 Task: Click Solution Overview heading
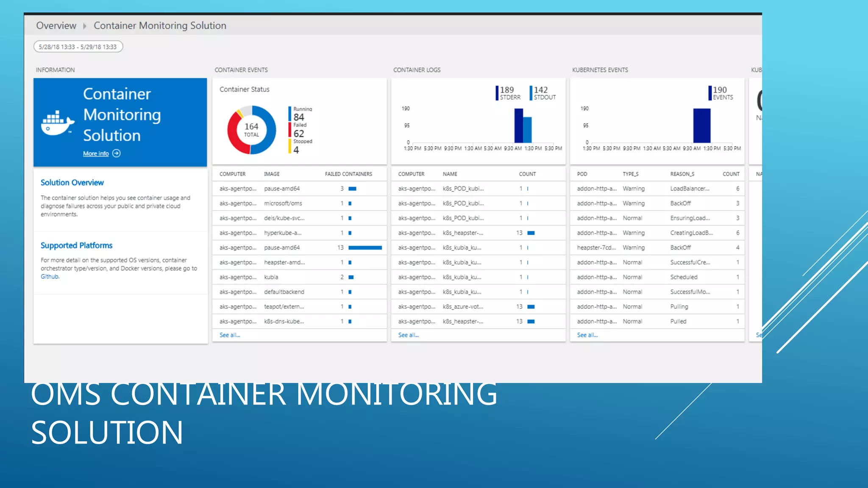(72, 183)
